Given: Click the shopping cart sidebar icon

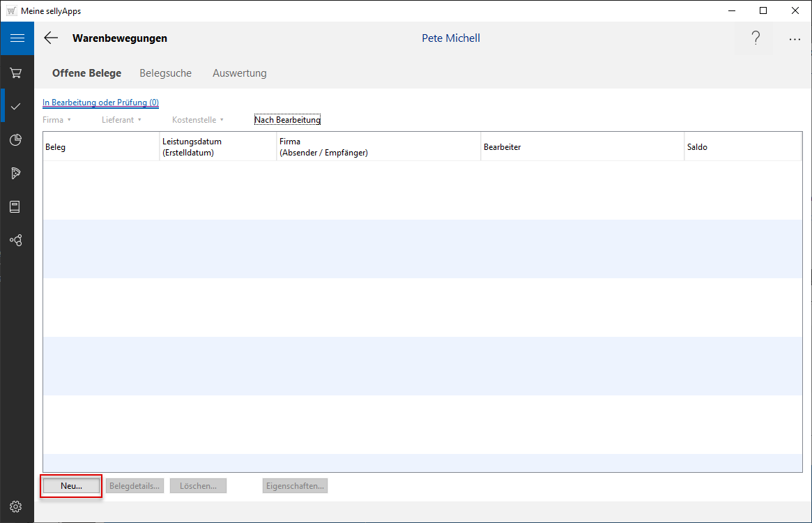Looking at the screenshot, I should (x=16, y=73).
